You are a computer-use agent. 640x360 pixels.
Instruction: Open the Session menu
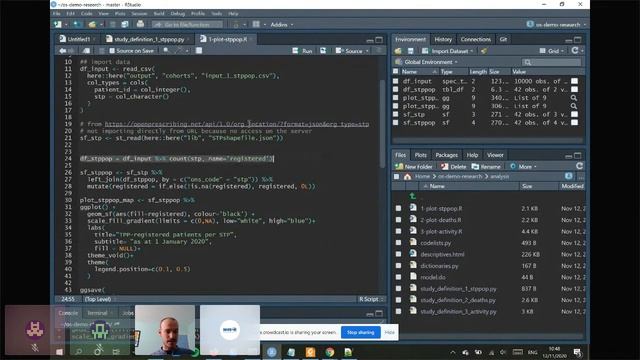pos(139,13)
